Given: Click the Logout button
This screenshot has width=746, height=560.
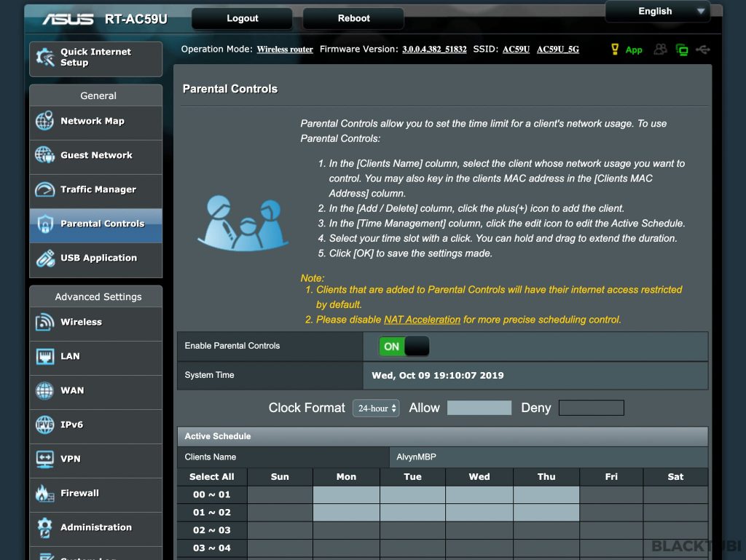Looking at the screenshot, I should point(242,18).
